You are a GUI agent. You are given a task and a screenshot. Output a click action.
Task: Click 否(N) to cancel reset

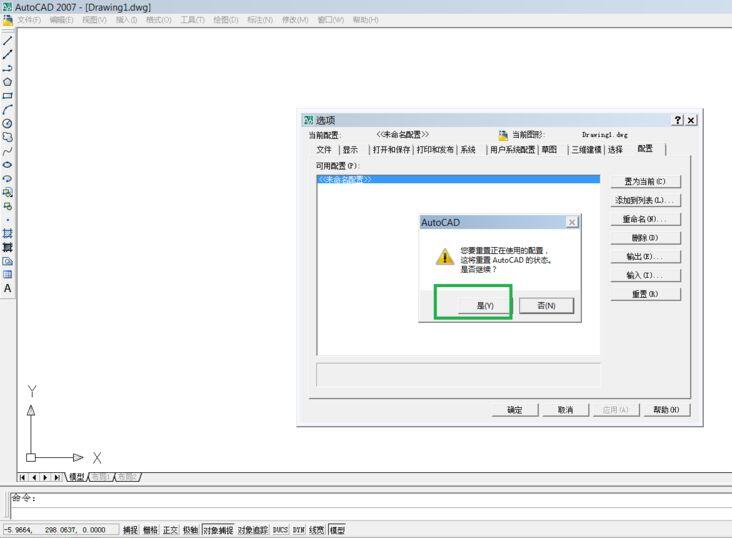click(546, 306)
